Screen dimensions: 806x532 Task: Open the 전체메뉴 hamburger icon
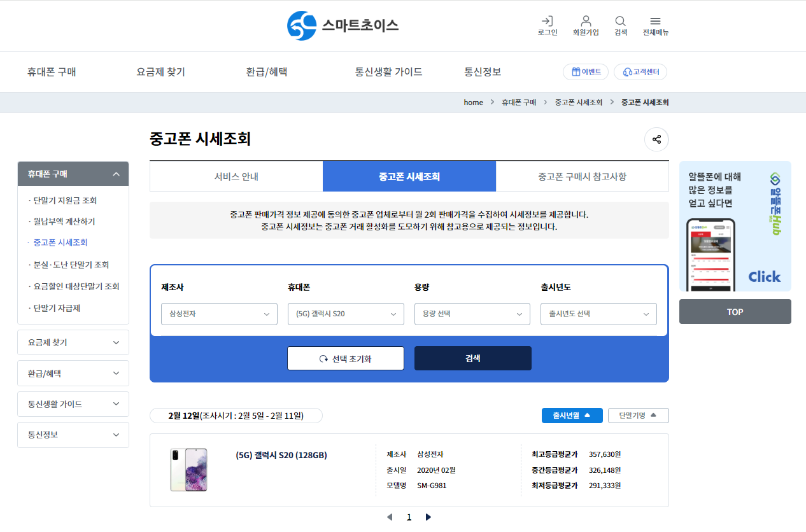[x=655, y=25]
